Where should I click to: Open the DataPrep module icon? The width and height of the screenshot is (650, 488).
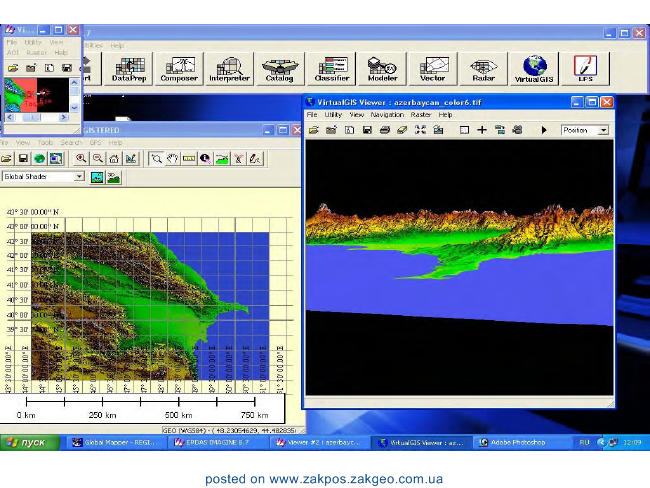(x=129, y=69)
